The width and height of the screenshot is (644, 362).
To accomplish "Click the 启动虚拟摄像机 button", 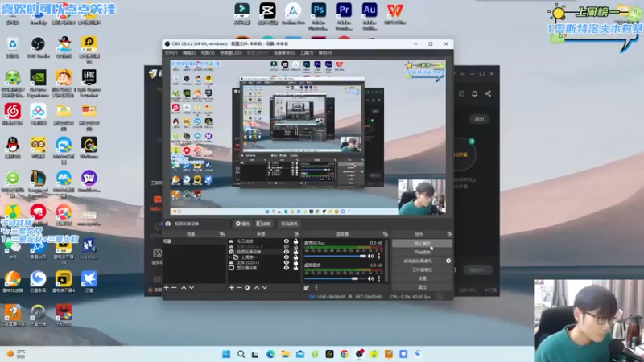I will tap(418, 261).
